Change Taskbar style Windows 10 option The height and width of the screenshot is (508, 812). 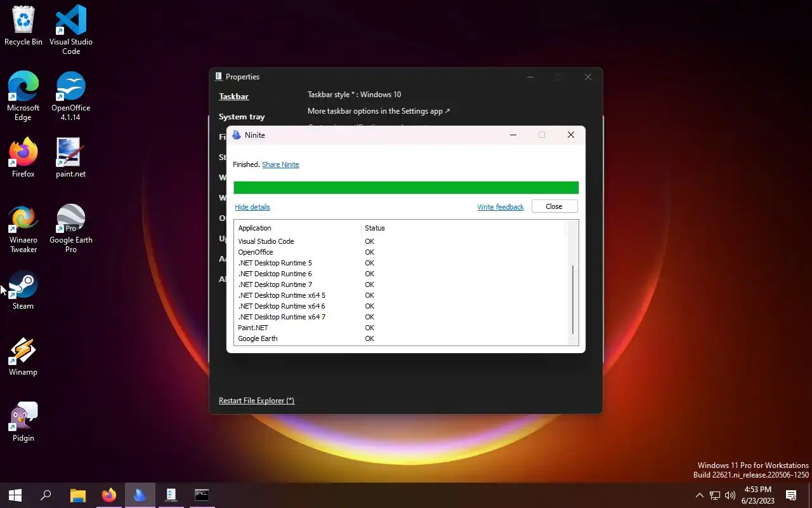(354, 95)
